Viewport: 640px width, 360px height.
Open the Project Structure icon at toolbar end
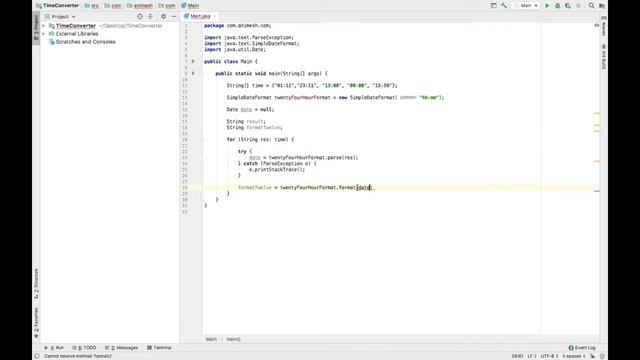(x=602, y=6)
